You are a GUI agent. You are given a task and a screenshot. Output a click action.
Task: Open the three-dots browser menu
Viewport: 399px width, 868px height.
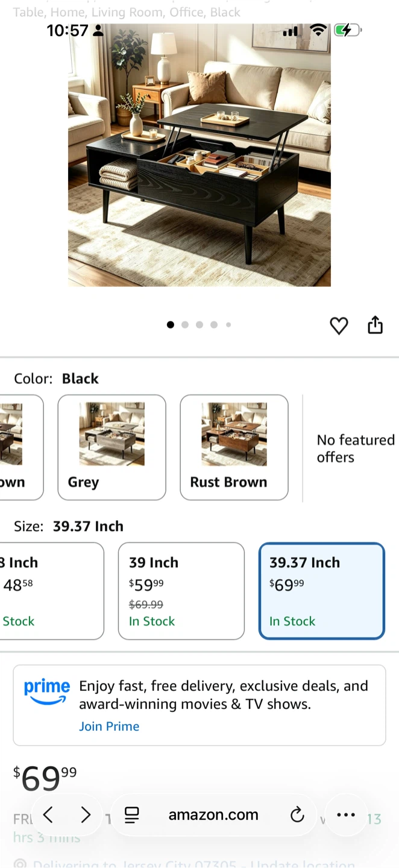[x=346, y=815]
